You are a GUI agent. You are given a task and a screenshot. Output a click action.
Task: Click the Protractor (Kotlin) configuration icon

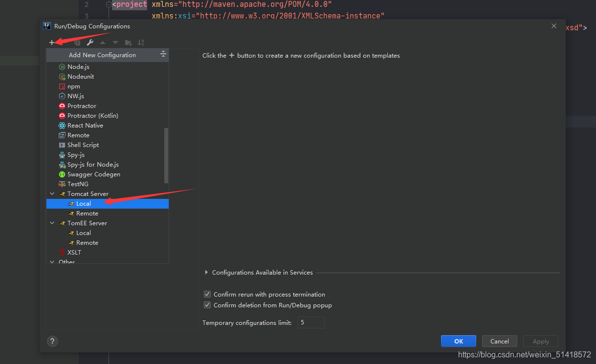[x=62, y=116]
